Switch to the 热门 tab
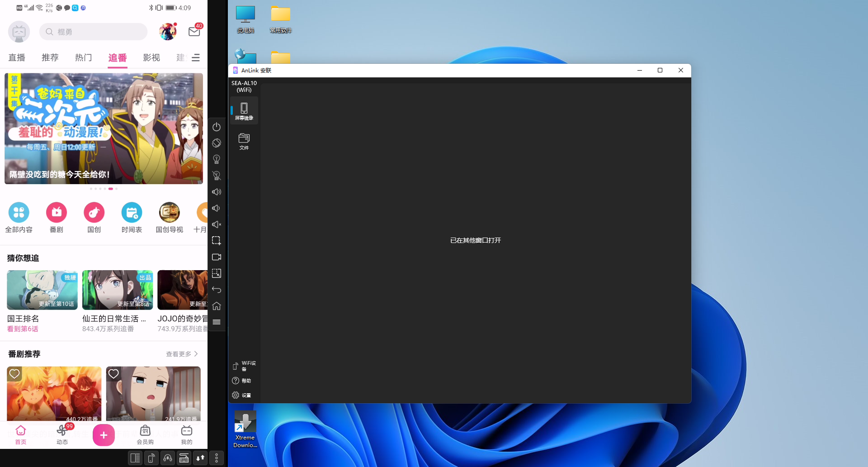The height and width of the screenshot is (467, 868). click(x=84, y=58)
